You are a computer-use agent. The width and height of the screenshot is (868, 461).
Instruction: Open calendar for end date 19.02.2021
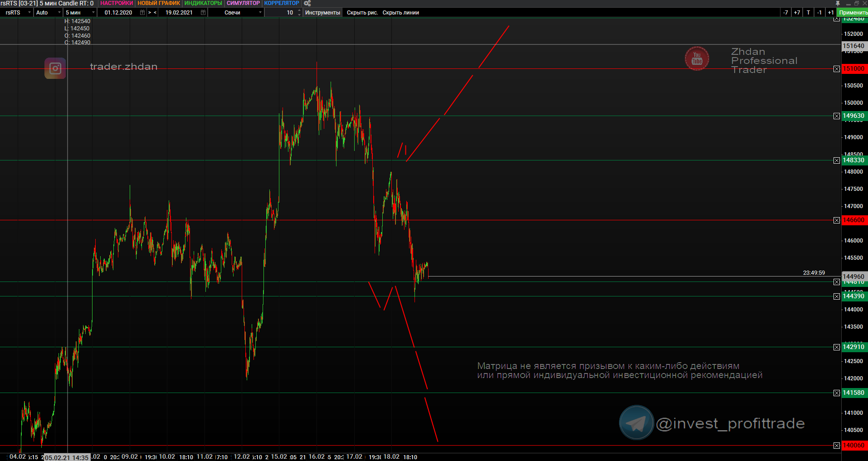(x=203, y=13)
